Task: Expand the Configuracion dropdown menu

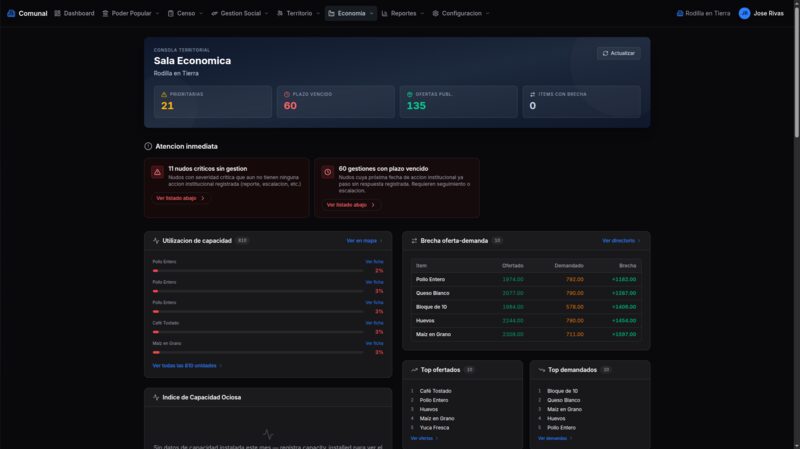Action: [461, 13]
